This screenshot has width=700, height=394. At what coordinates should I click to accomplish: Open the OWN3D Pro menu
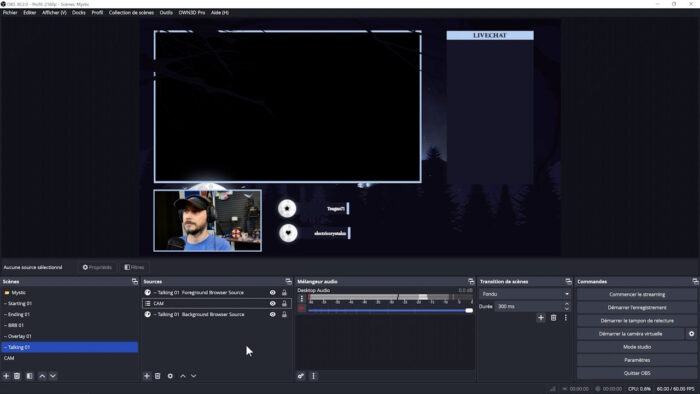(x=192, y=12)
